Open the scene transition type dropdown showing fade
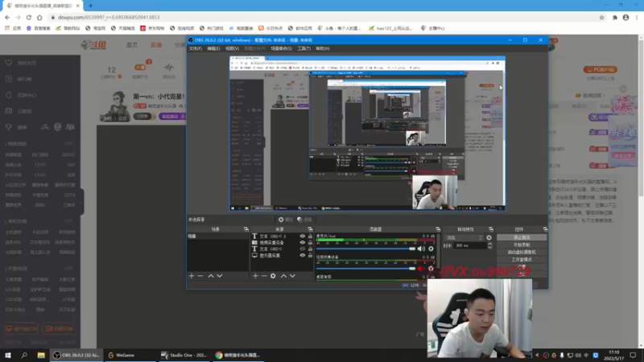The width and height of the screenshot is (644, 362). tap(464, 237)
